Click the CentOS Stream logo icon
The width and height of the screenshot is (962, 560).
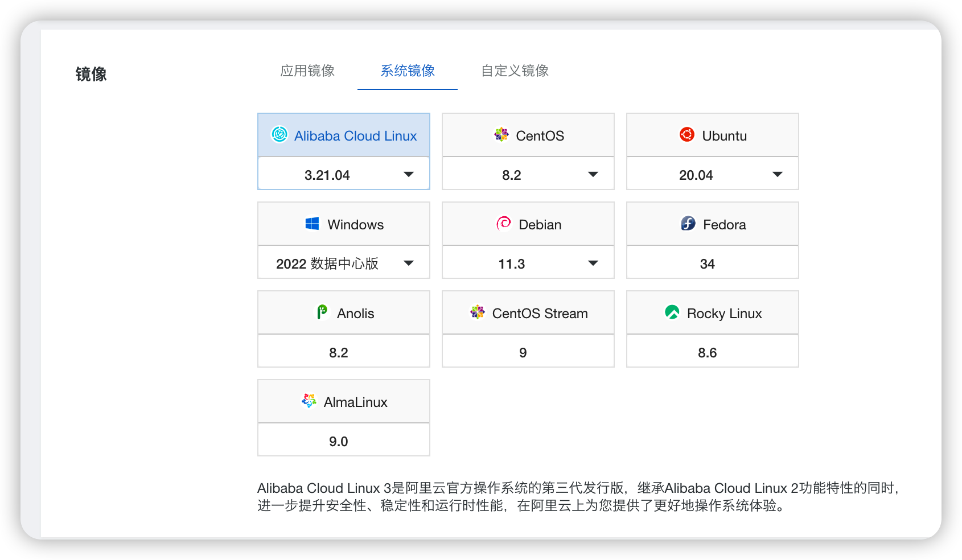478,312
